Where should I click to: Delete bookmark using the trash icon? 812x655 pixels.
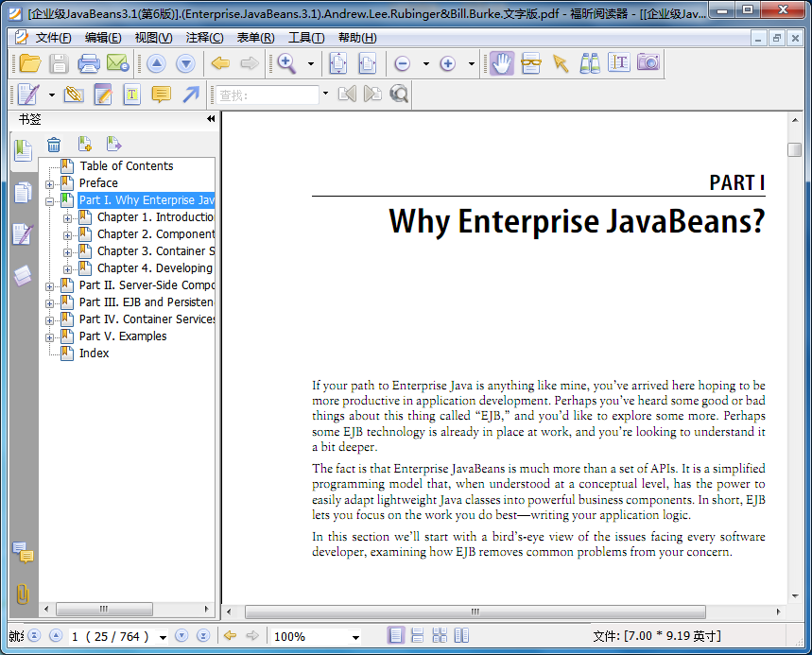coord(54,145)
